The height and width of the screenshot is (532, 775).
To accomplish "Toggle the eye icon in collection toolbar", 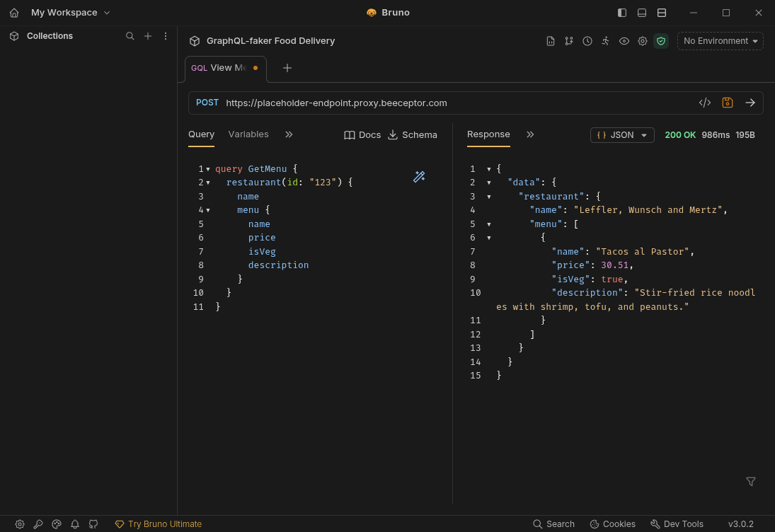I will point(624,41).
